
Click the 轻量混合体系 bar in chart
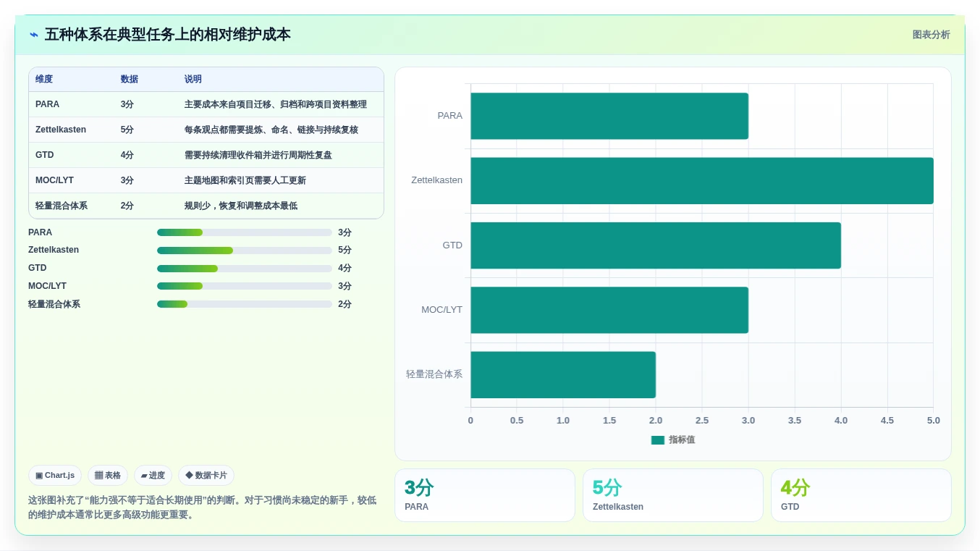[563, 374]
